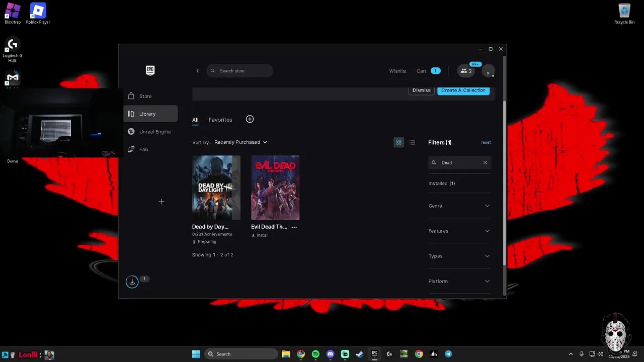The height and width of the screenshot is (362, 644).
Task: Expand the Genre filter
Action: (459, 206)
